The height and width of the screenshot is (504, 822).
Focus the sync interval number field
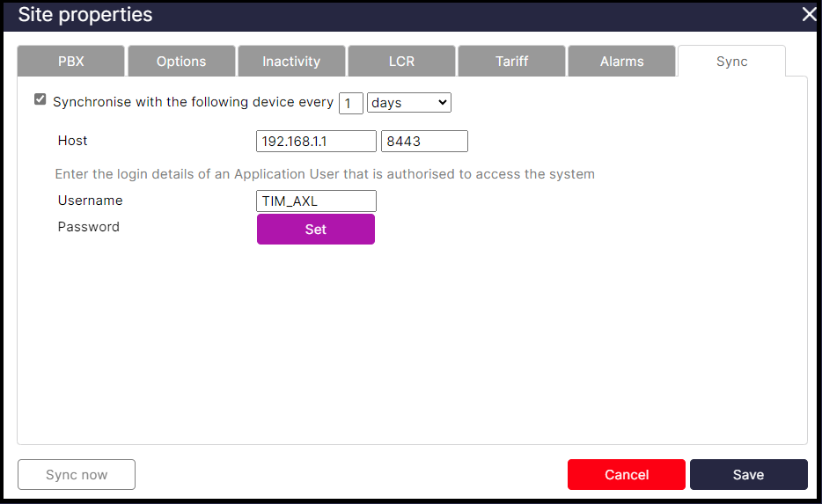click(351, 104)
